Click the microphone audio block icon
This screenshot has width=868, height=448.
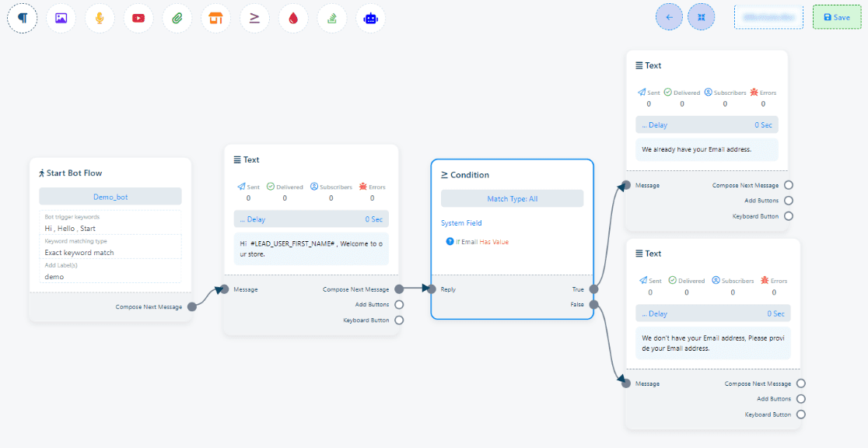coord(100,18)
